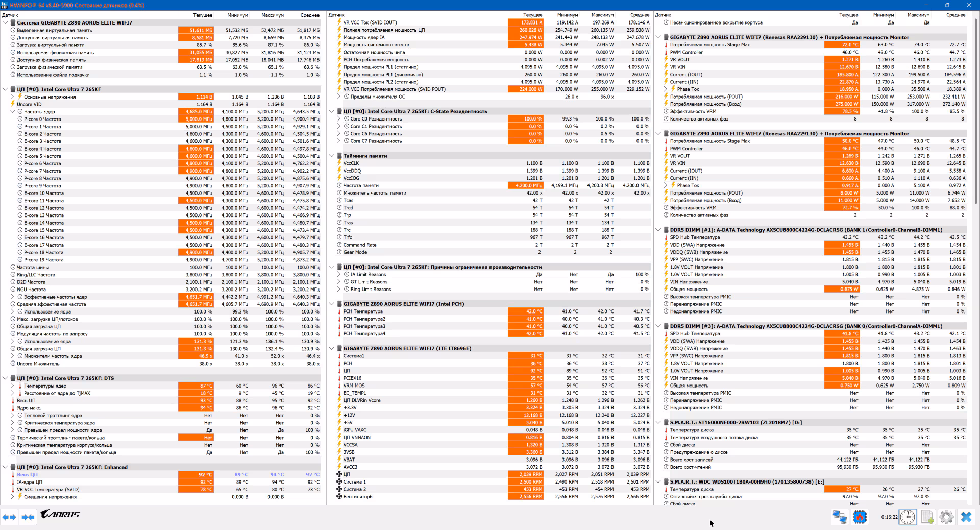Click the Текущее header in the middle sensor panel
Image resolution: width=980 pixels, height=530 pixels.
tap(533, 15)
